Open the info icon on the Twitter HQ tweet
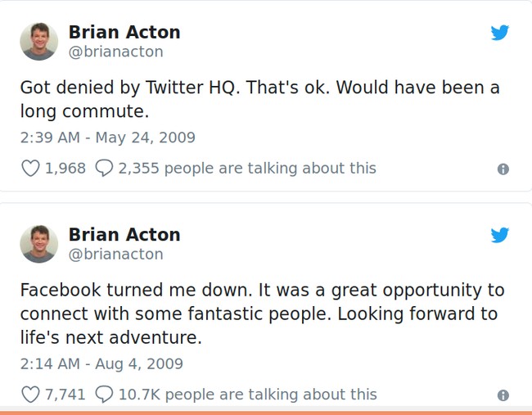Screen dimensions: 532x415 coord(503,169)
